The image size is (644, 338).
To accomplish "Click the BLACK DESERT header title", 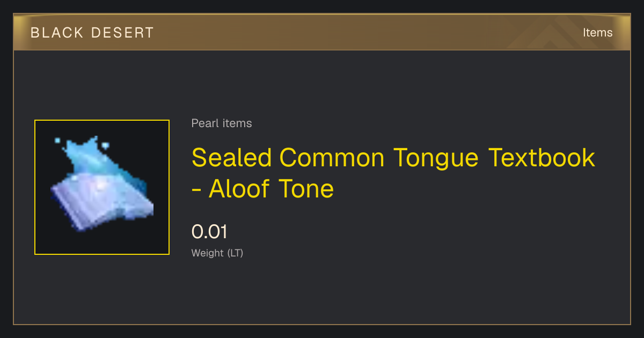I will pos(92,33).
